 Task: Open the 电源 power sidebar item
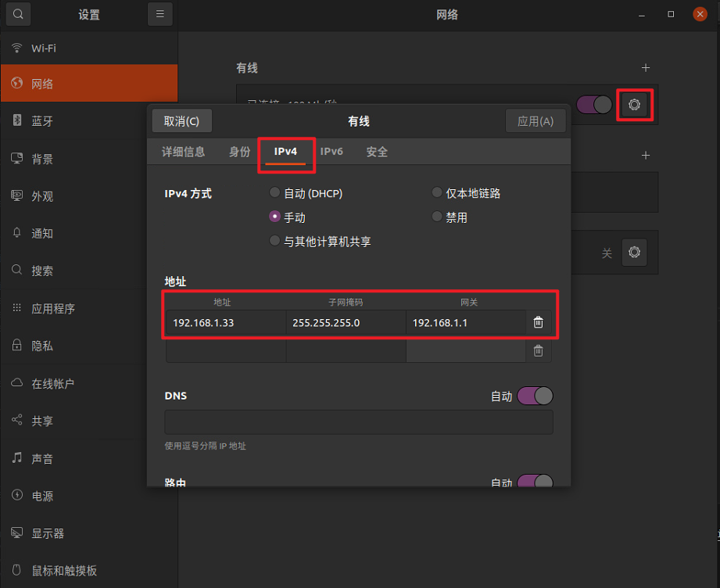89,496
